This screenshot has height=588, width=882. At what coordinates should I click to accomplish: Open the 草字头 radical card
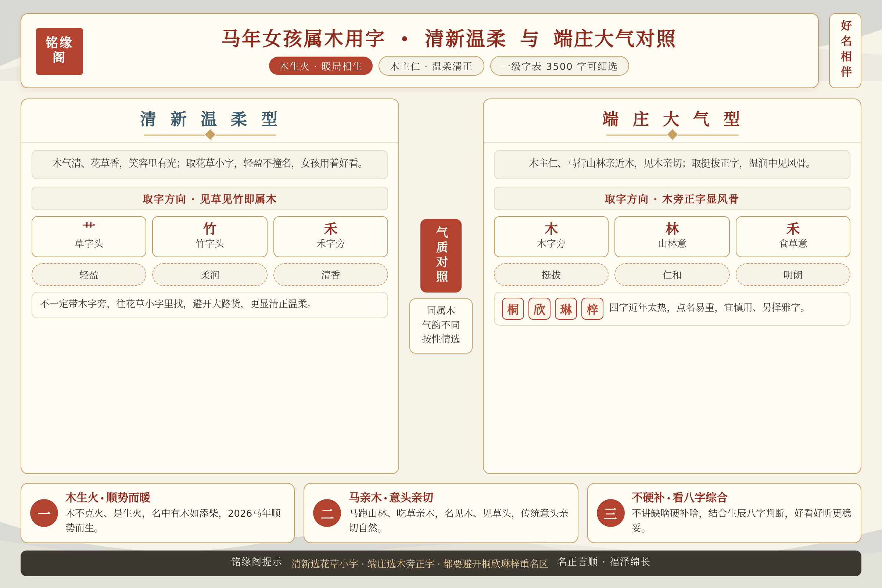point(89,237)
